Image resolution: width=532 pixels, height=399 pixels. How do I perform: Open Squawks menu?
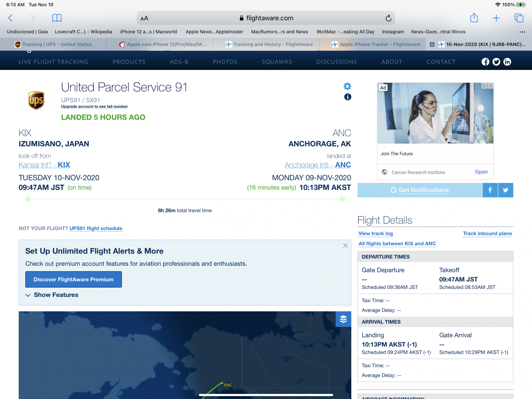click(x=277, y=62)
